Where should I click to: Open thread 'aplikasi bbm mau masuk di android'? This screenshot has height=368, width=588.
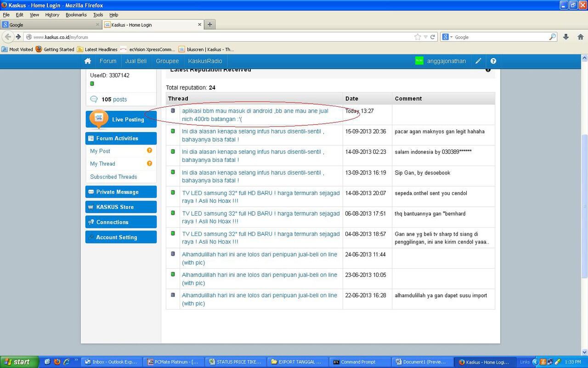[255, 115]
